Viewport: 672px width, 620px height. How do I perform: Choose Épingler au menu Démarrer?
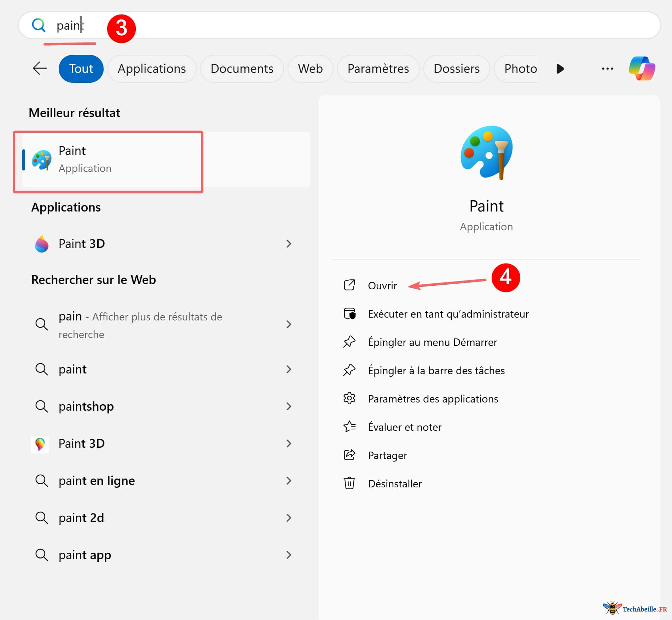[432, 342]
